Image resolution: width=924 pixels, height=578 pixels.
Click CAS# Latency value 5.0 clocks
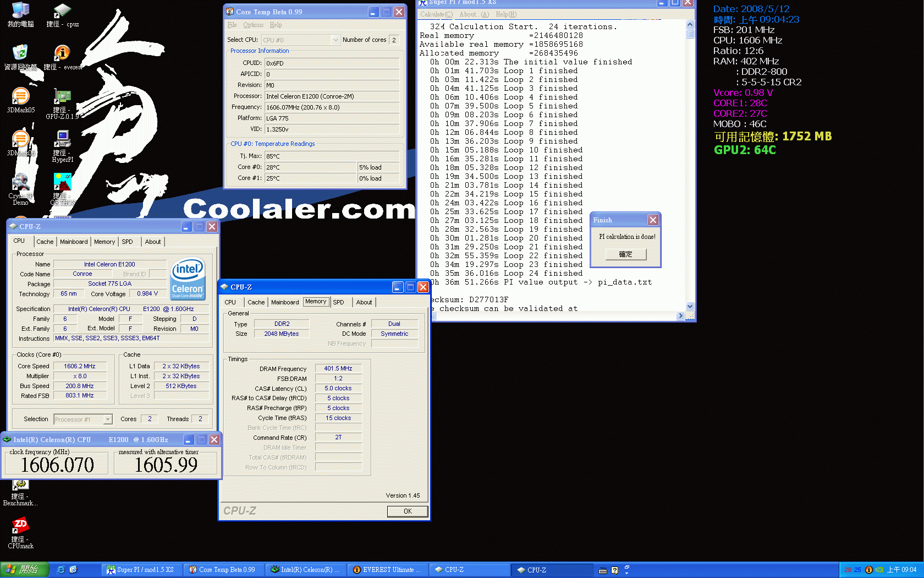[338, 389]
